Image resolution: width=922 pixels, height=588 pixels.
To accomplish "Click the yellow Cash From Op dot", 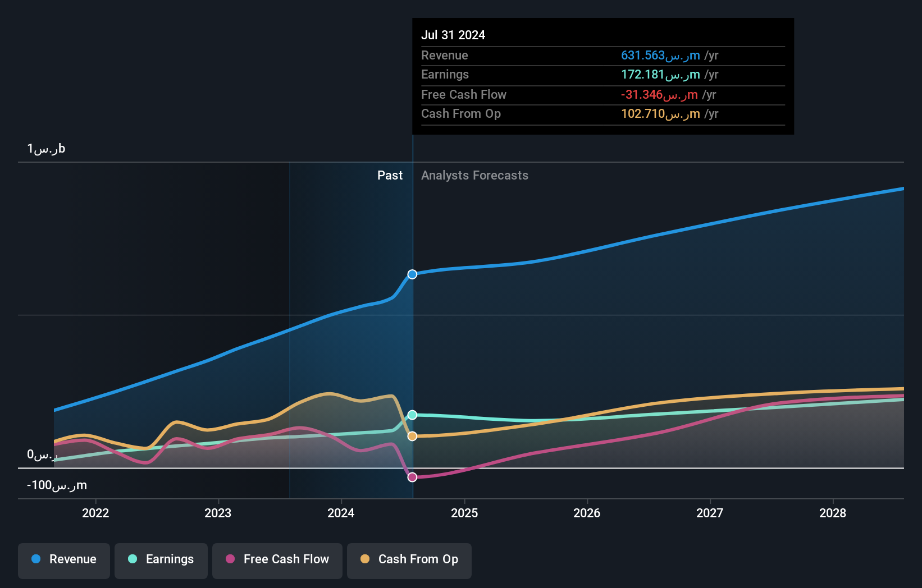I will pos(365,559).
